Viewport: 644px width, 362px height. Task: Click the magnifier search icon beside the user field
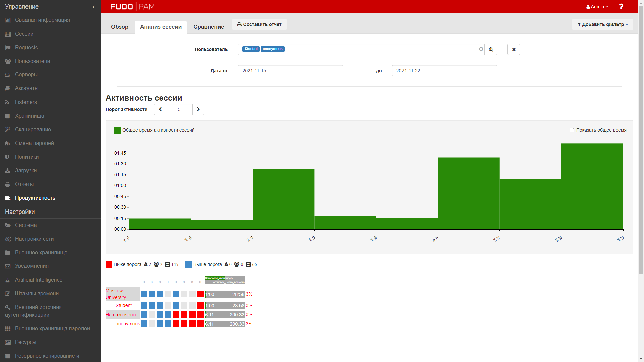pos(491,49)
